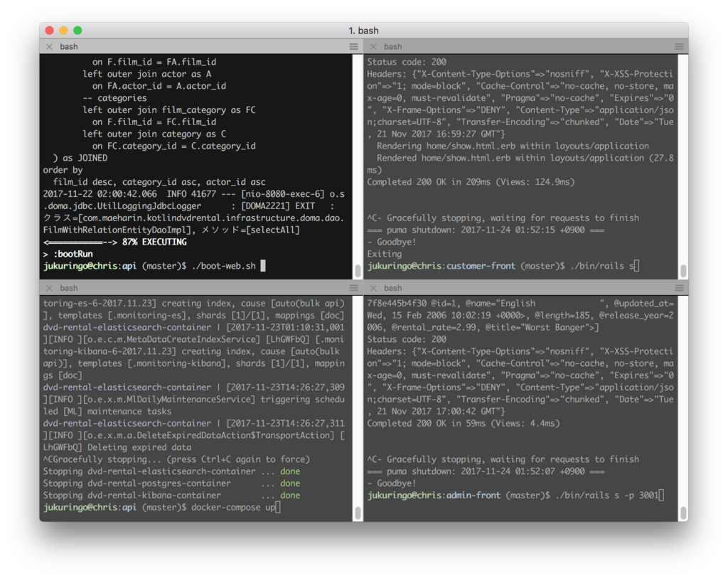The height and width of the screenshot is (578, 728).
Task: Click 'film_id desc, category_id asc' line
Action: pyautogui.click(x=159, y=182)
